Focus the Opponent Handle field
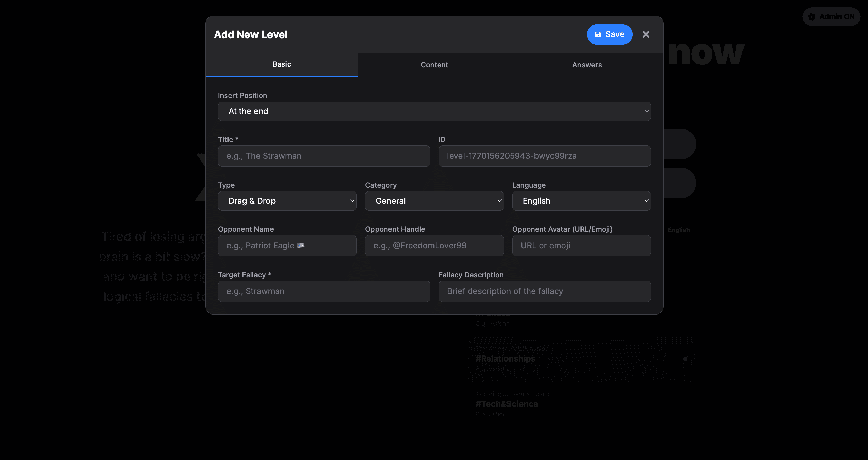 (x=434, y=246)
